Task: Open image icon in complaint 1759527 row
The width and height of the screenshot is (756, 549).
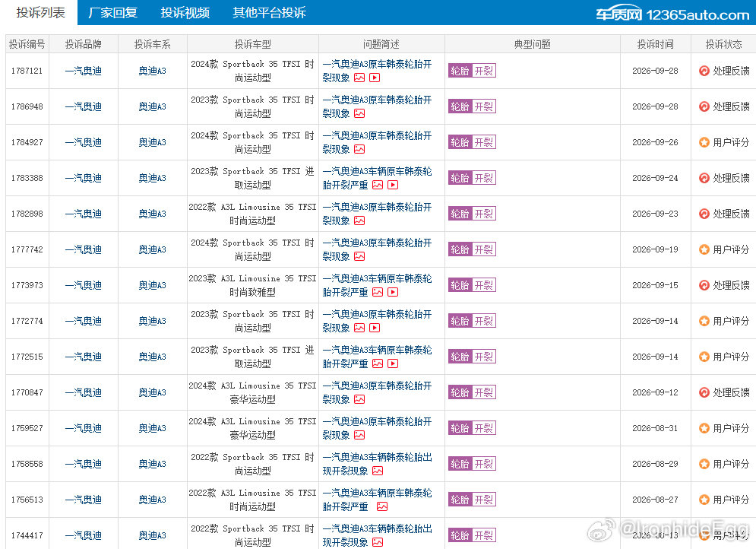Action: click(x=359, y=435)
